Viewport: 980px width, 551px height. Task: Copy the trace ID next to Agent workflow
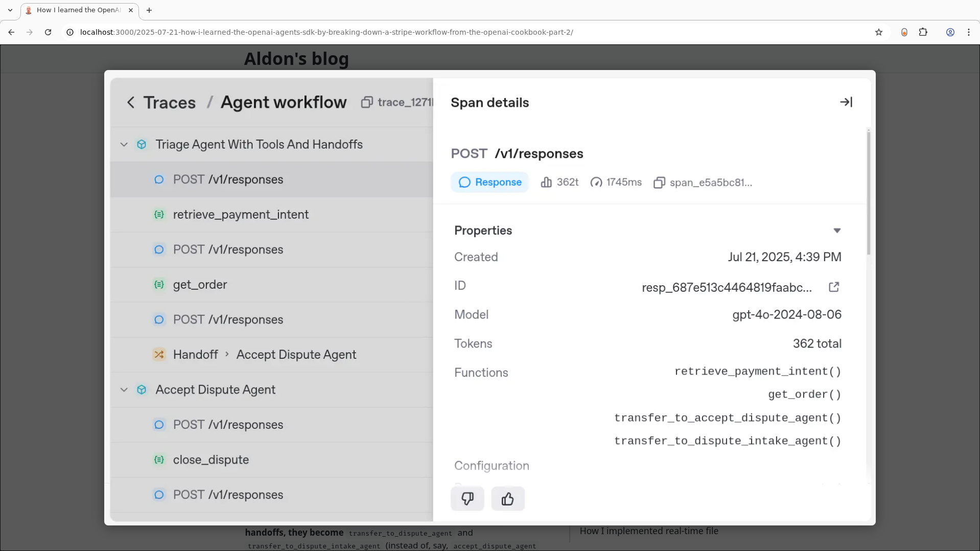point(367,102)
